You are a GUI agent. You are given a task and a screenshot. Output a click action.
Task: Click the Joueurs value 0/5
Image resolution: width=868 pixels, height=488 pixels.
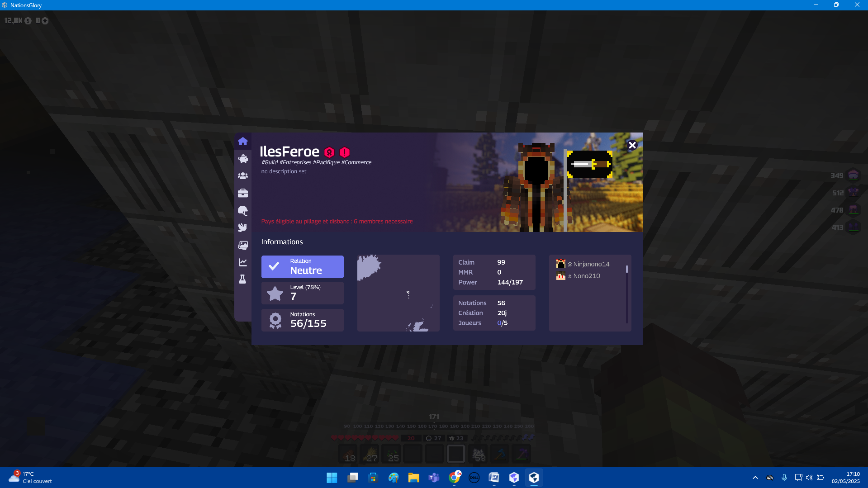pyautogui.click(x=503, y=323)
